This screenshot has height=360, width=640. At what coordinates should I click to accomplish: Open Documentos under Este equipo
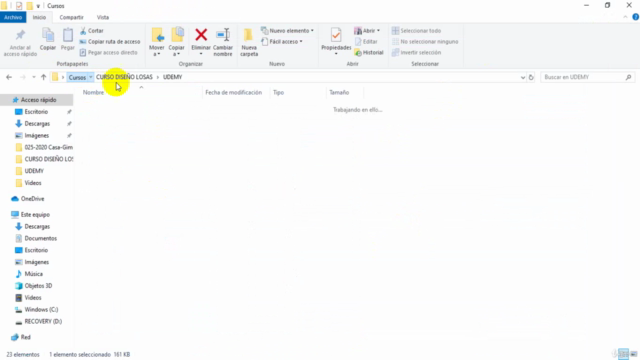pos(37,238)
